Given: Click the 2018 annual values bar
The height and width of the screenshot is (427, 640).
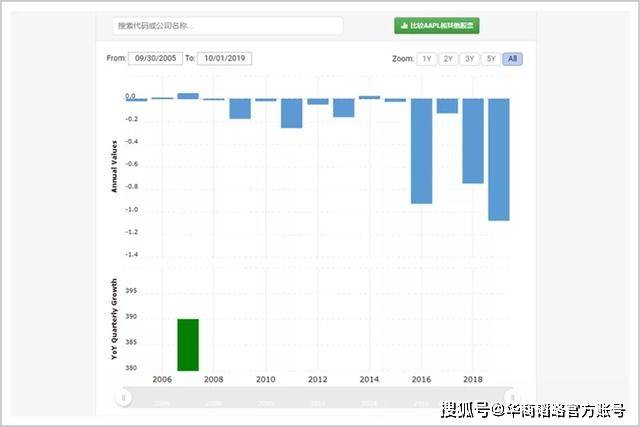Looking at the screenshot, I should coord(473,140).
